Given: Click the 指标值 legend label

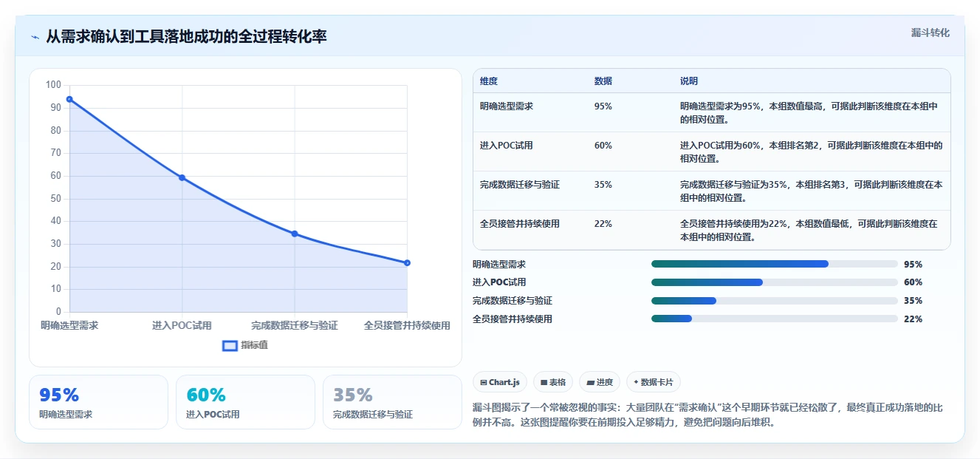Looking at the screenshot, I should coord(254,345).
